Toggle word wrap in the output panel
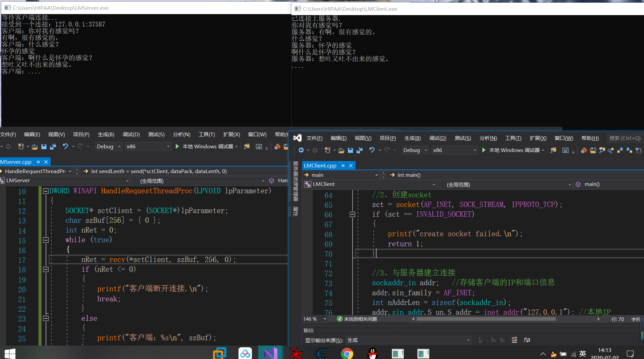This screenshot has width=644, height=359. click(x=527, y=340)
